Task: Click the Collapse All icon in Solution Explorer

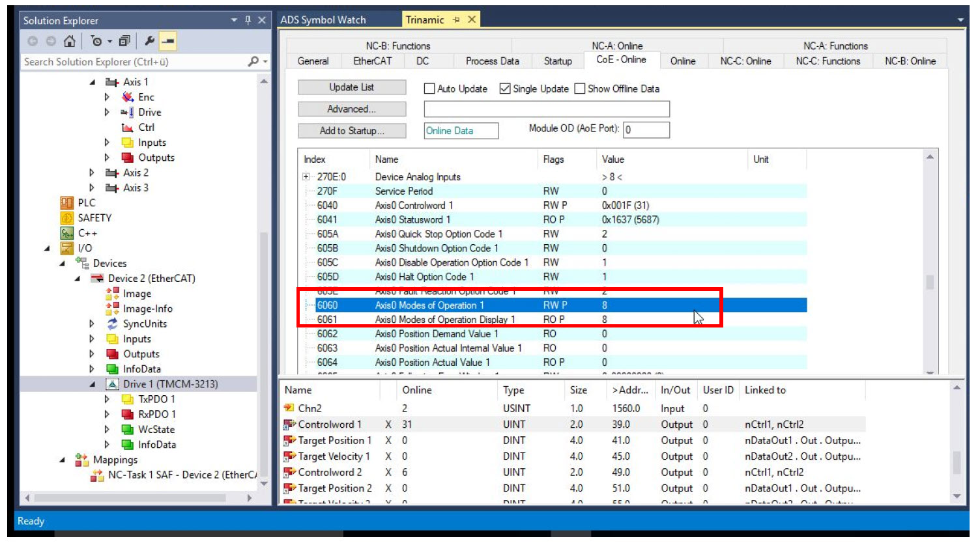Action: tap(124, 41)
